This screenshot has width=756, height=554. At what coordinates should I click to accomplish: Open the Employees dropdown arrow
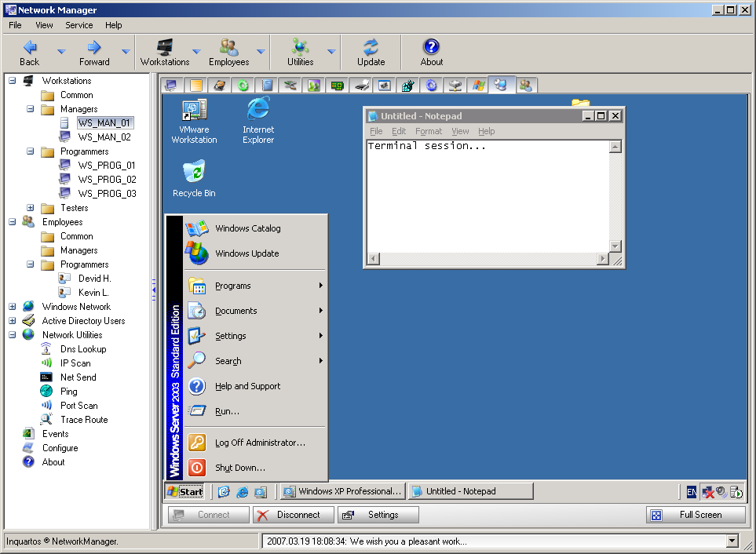tap(261, 51)
